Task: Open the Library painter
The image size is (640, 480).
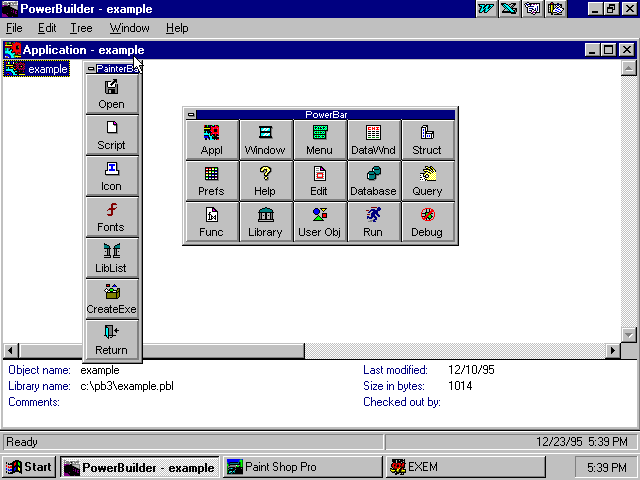Action: click(266, 222)
